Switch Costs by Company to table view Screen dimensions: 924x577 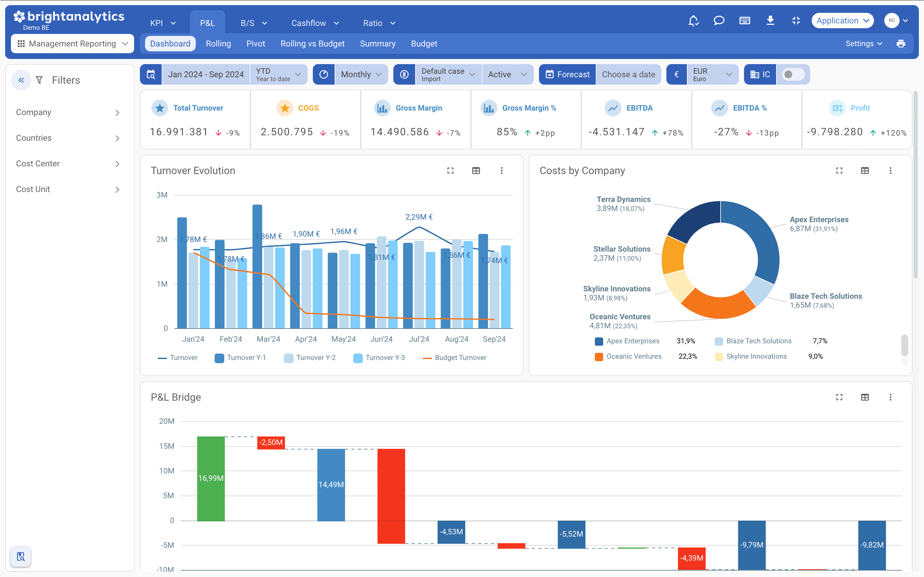(865, 171)
